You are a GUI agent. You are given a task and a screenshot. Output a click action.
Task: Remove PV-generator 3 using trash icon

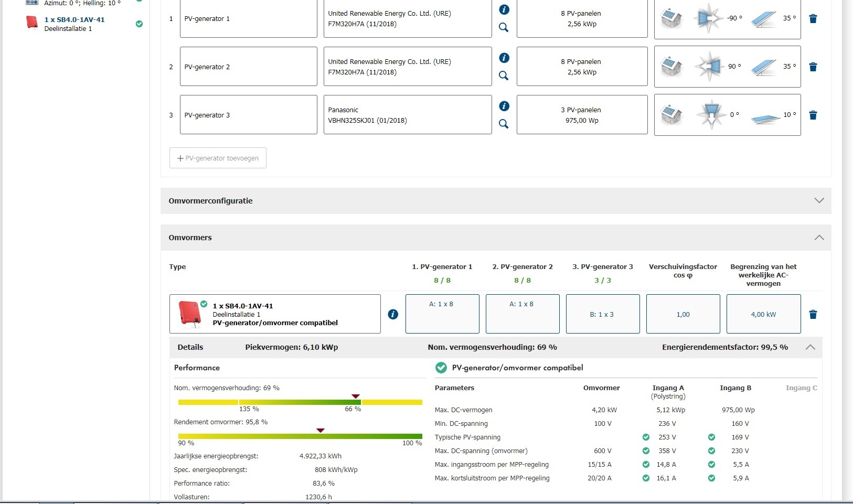click(x=813, y=115)
